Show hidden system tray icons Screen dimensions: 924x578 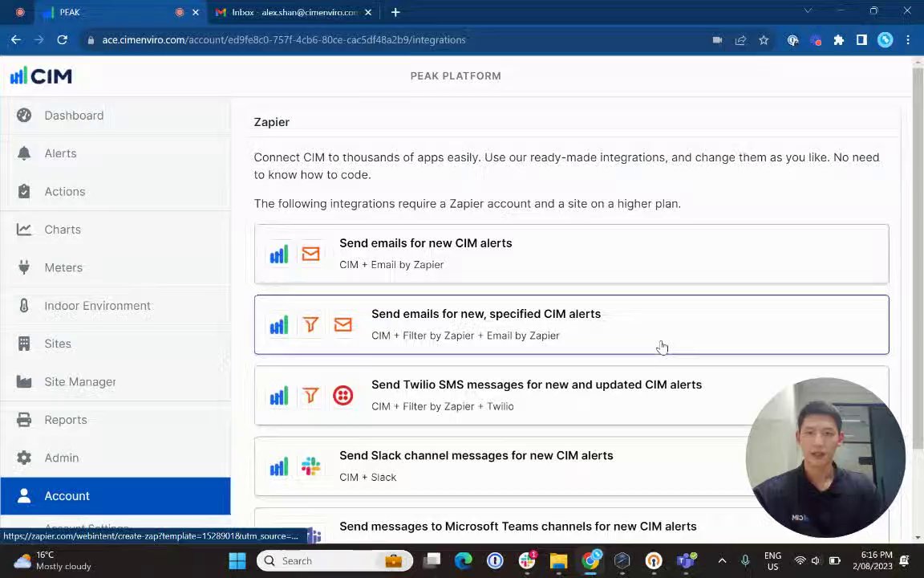[x=722, y=561]
